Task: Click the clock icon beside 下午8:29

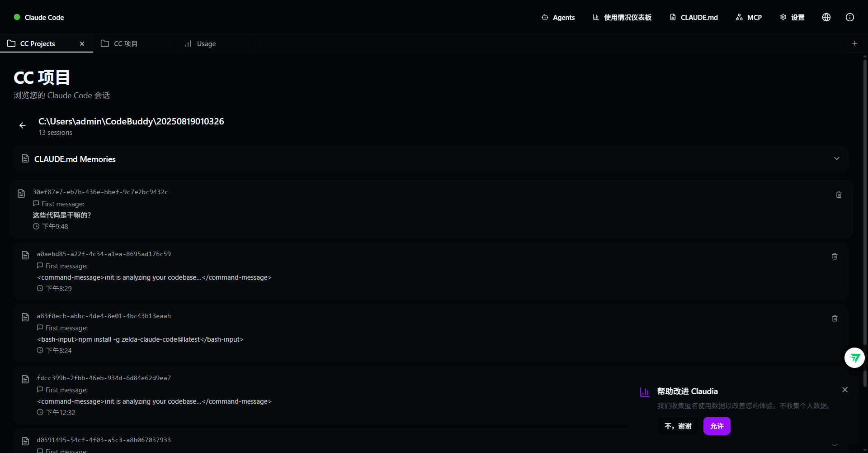Action: [40, 288]
